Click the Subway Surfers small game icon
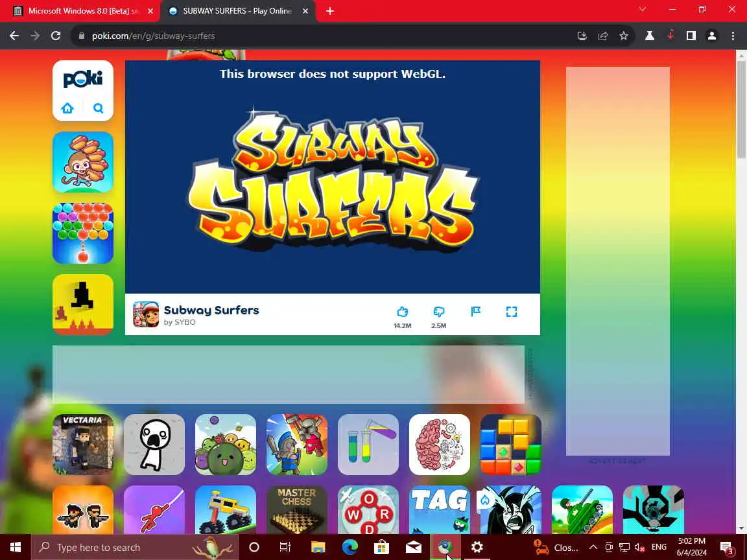Image resolution: width=747 pixels, height=560 pixels. click(x=146, y=314)
